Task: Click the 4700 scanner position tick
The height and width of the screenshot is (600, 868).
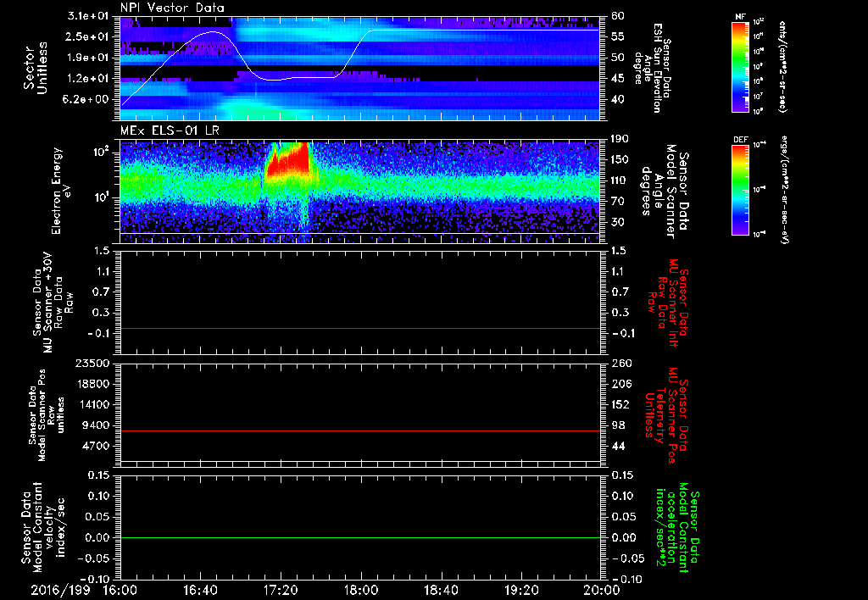Action: (x=95, y=446)
